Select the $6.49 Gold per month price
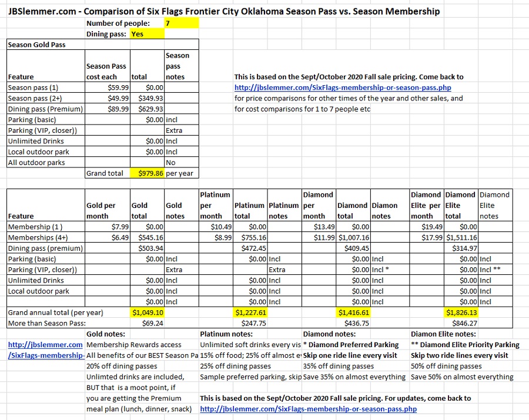529x420 pixels. (x=108, y=238)
